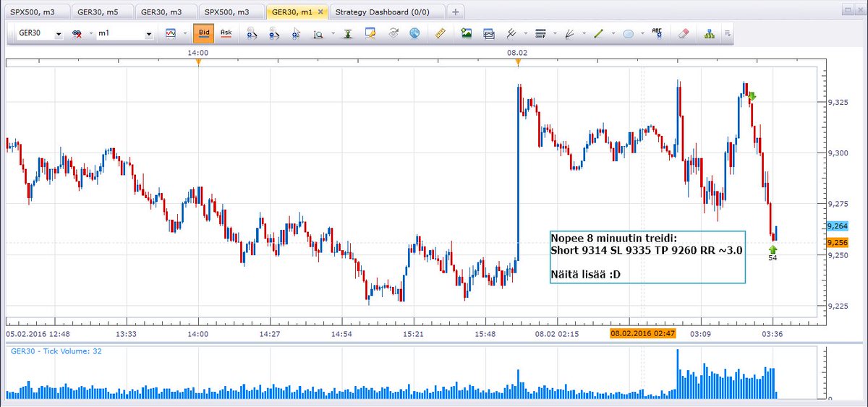This screenshot has height=407, width=868.
Task: Click the 03:36 time axis label
Action: [x=773, y=334]
